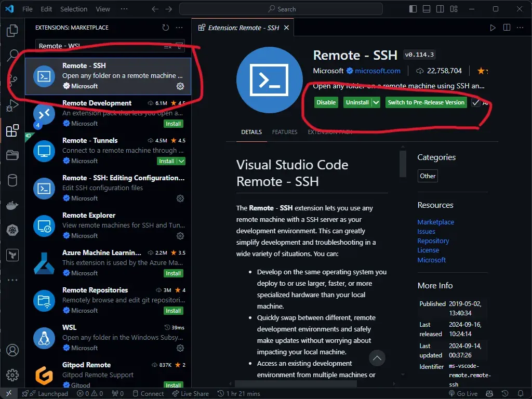Click the horizontal scrollbar under the readme
The height and width of the screenshot is (399, 532).
296,384
